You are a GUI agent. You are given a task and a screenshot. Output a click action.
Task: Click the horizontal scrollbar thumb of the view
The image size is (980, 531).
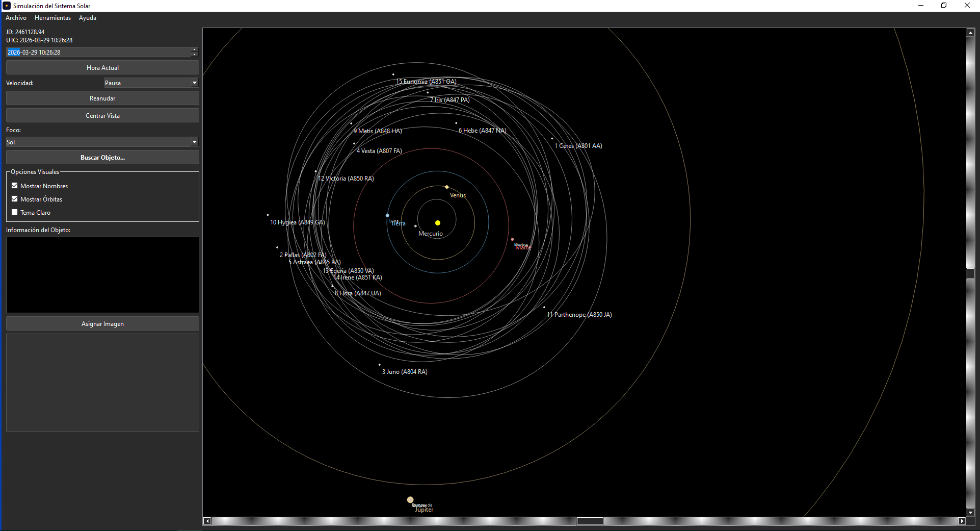590,521
